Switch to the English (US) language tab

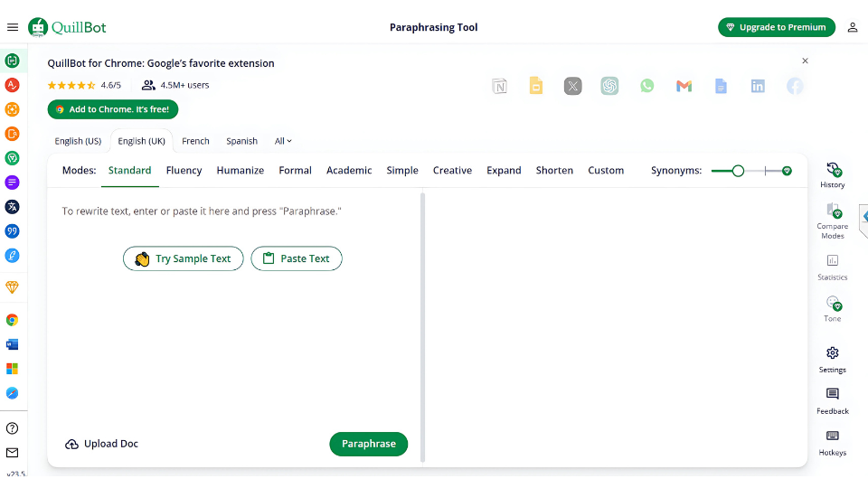tap(78, 141)
